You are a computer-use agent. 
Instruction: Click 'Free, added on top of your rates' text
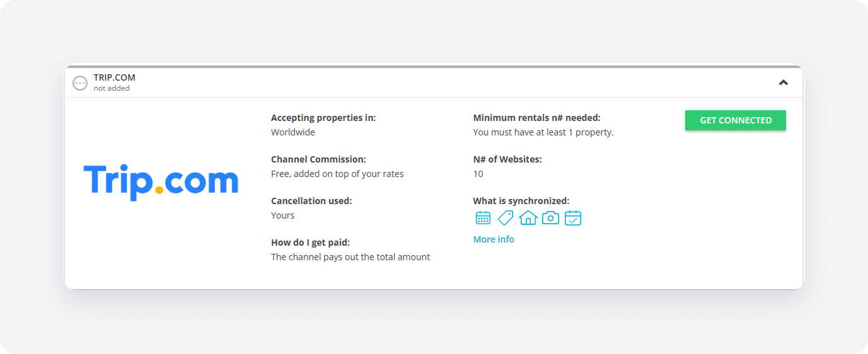click(x=337, y=174)
